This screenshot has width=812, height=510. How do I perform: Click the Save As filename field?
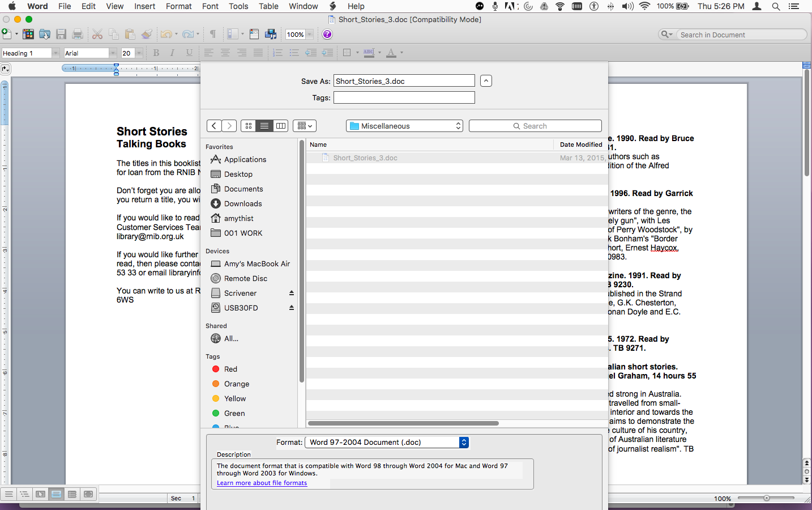pos(404,81)
